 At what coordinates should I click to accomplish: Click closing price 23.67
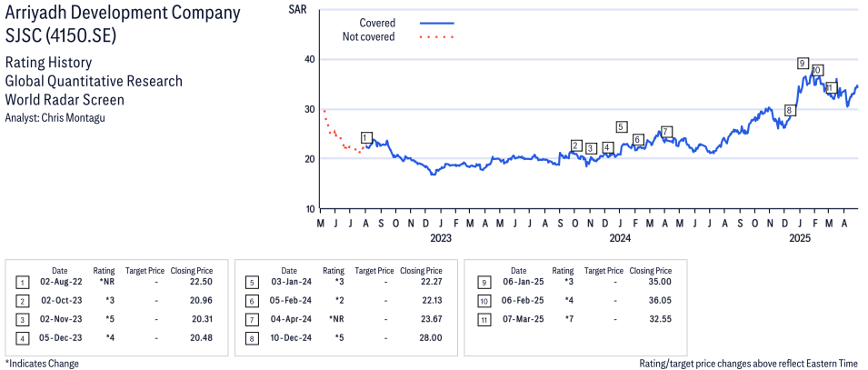432,320
